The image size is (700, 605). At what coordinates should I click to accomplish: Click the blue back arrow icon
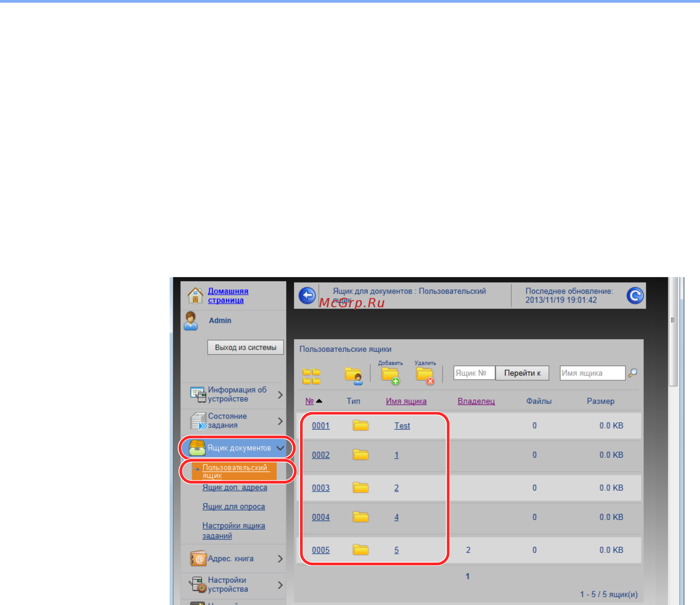pyautogui.click(x=307, y=296)
